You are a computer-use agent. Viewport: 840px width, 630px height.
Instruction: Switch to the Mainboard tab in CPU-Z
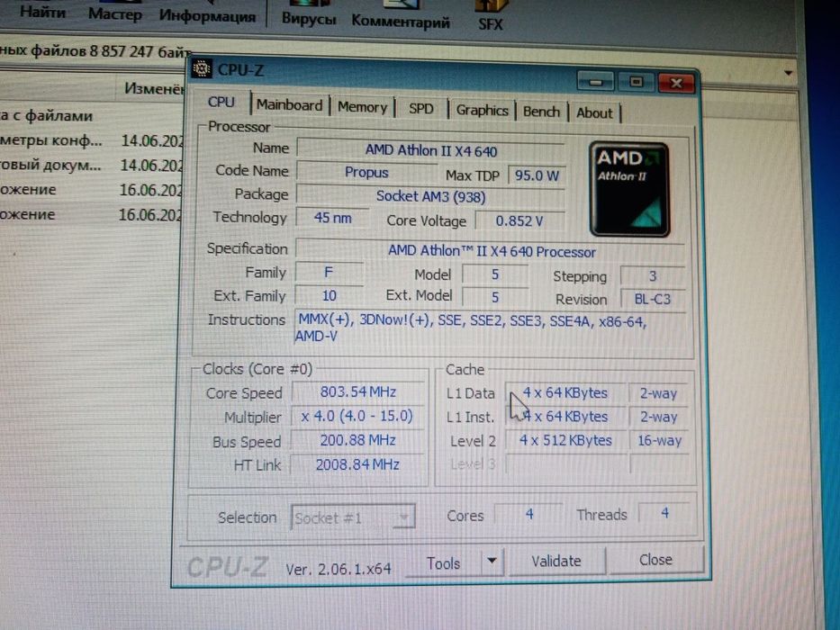[289, 105]
